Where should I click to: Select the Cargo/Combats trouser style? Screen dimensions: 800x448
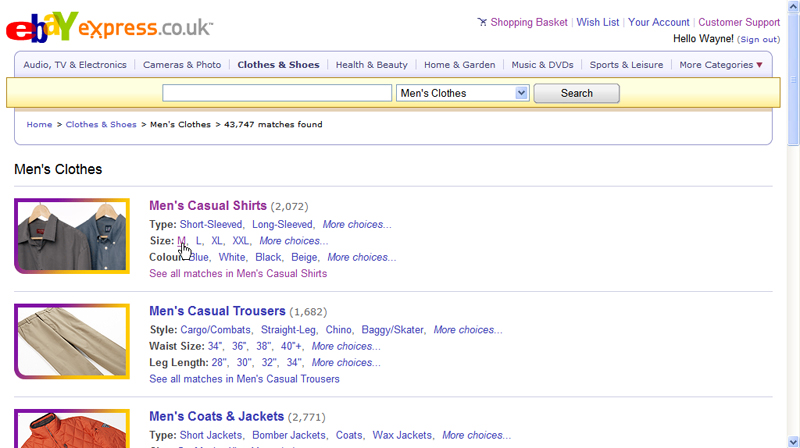pyautogui.click(x=215, y=330)
